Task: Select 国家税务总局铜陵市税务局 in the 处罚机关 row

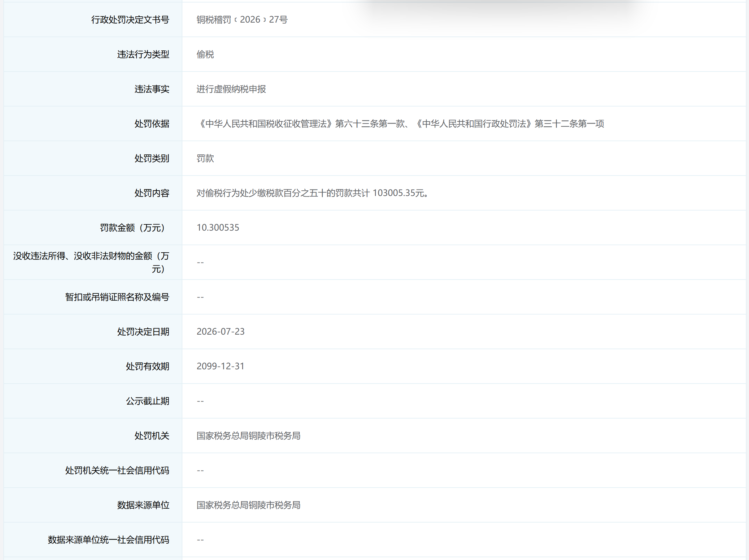Action: 249,436
